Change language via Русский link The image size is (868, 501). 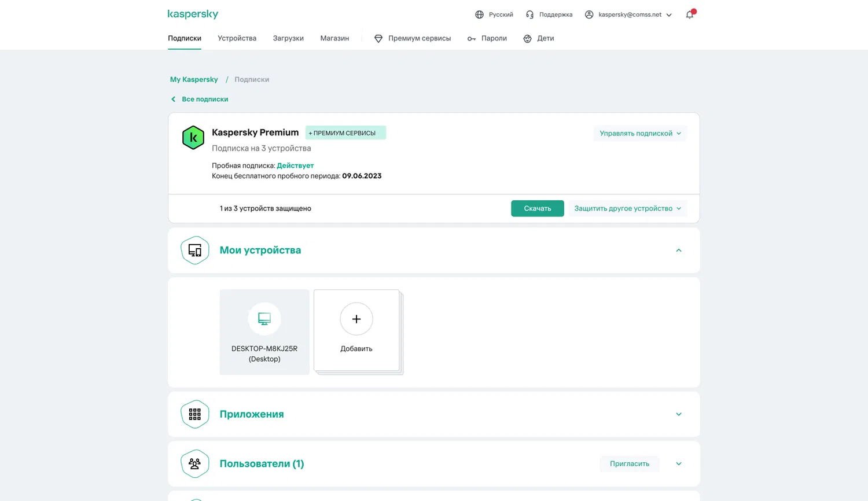tap(501, 14)
